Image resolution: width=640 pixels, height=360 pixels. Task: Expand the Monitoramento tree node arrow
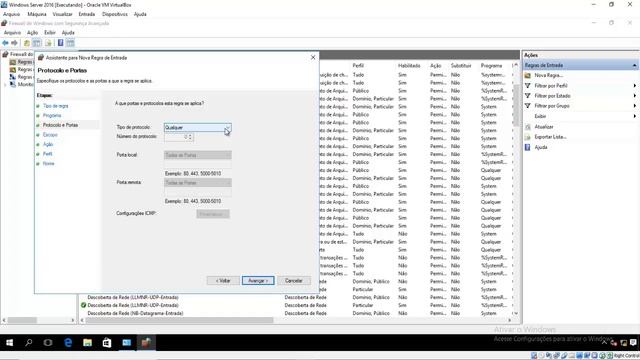(5, 84)
